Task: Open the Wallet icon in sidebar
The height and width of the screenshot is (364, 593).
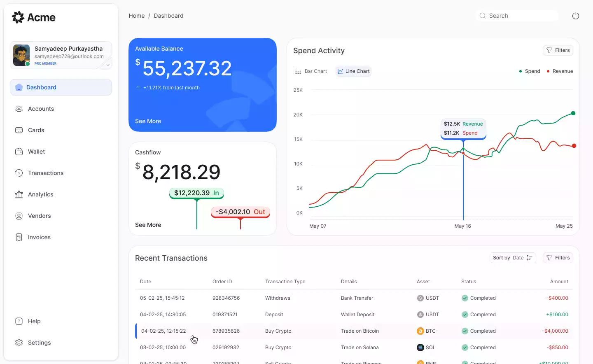Action: [19, 152]
